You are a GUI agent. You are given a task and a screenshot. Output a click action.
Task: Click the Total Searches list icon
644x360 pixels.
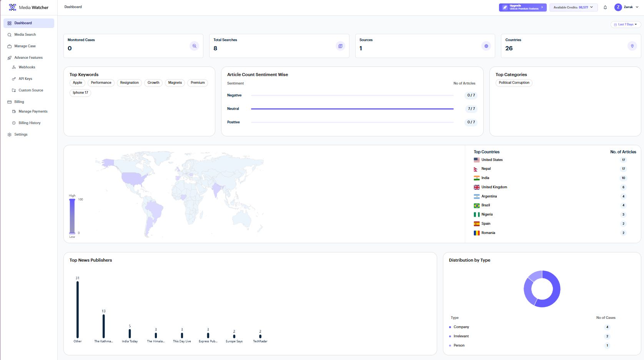(340, 46)
